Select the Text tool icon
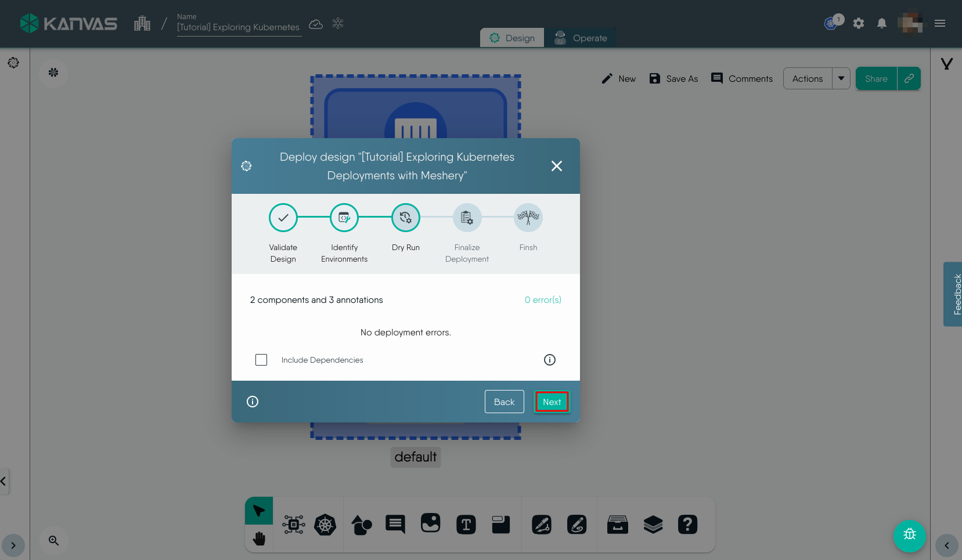This screenshot has width=962, height=560. [x=466, y=525]
